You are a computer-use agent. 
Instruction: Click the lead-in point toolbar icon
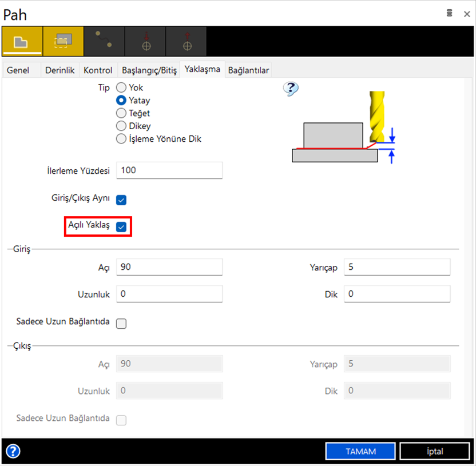(145, 41)
